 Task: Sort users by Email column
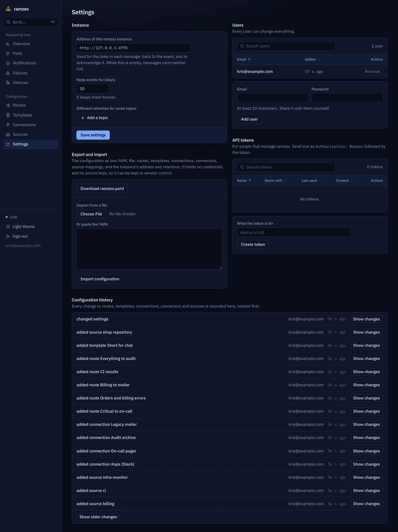[x=244, y=59]
